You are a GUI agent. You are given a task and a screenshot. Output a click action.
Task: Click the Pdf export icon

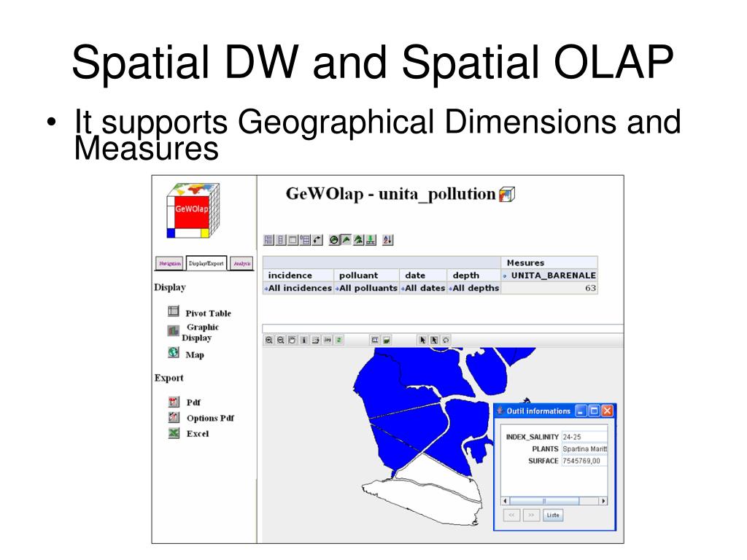(x=174, y=402)
